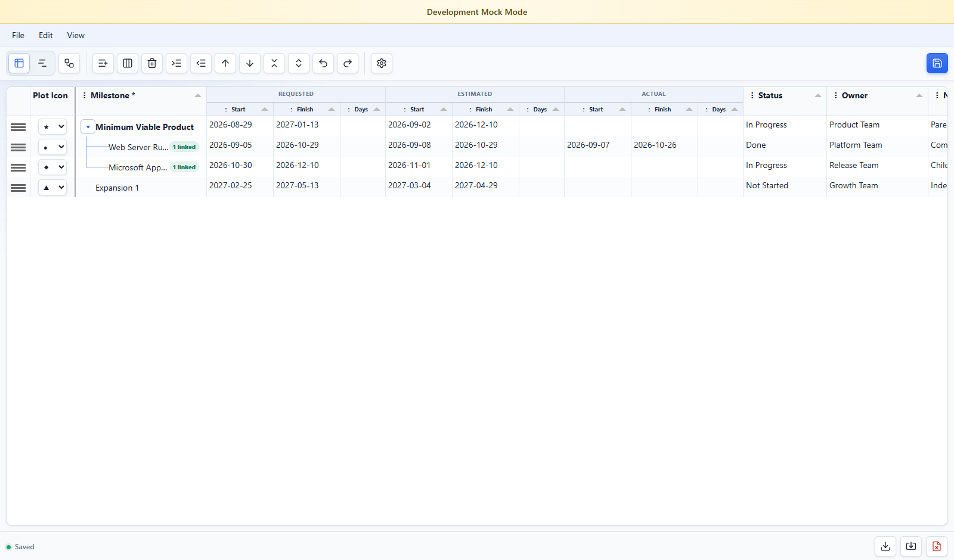Select the Microsoft App... milestone
The height and width of the screenshot is (560, 954).
pyautogui.click(x=138, y=167)
